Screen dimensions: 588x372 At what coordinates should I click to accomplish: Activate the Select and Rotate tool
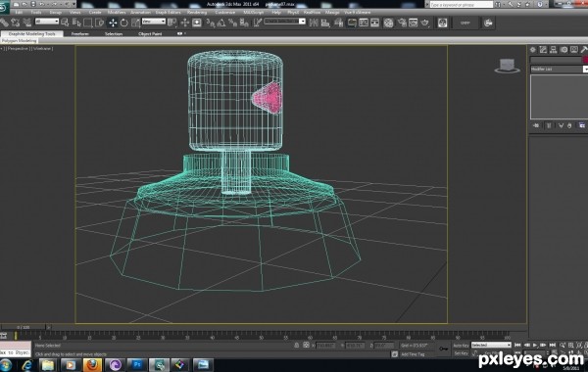click(x=123, y=23)
